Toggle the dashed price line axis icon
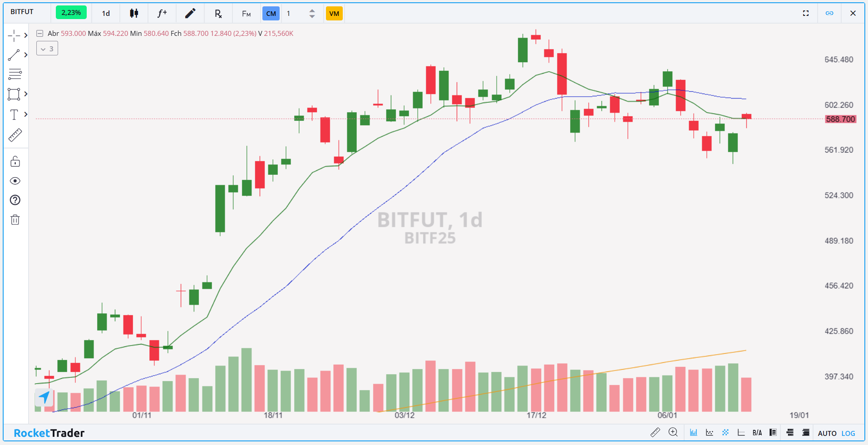Image resolution: width=868 pixels, height=445 pixels. (741, 433)
